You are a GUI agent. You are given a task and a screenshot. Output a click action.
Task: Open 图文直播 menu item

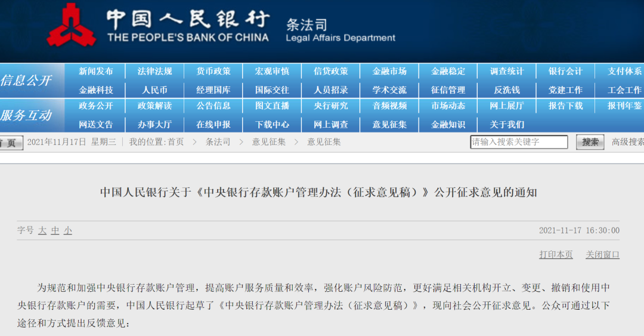pos(272,106)
